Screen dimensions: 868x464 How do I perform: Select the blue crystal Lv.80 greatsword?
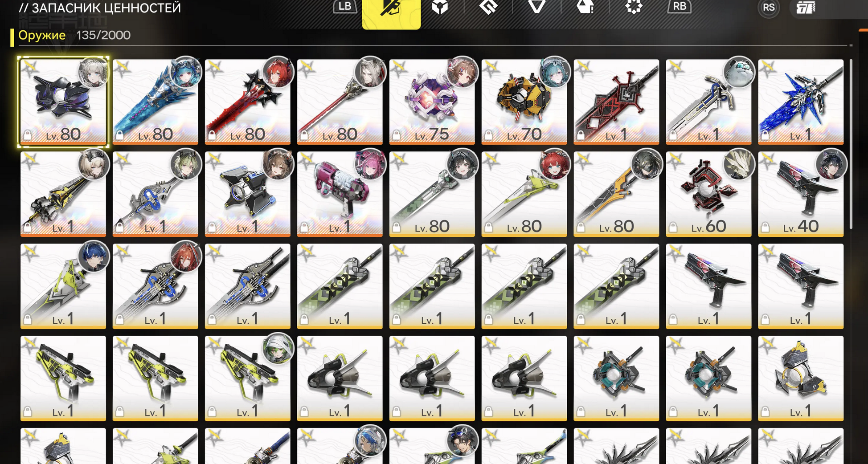coord(155,102)
